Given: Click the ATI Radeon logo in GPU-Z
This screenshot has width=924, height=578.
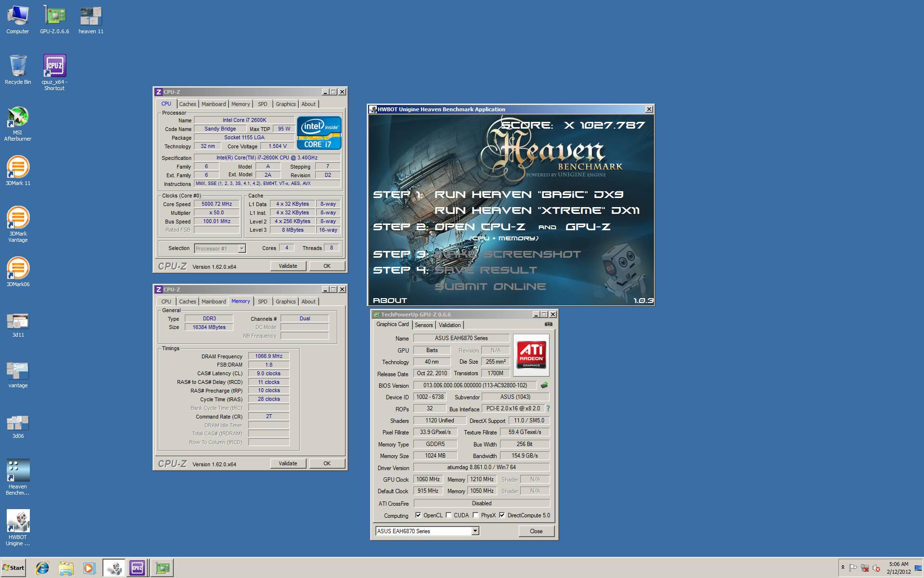Looking at the screenshot, I should pos(531,355).
